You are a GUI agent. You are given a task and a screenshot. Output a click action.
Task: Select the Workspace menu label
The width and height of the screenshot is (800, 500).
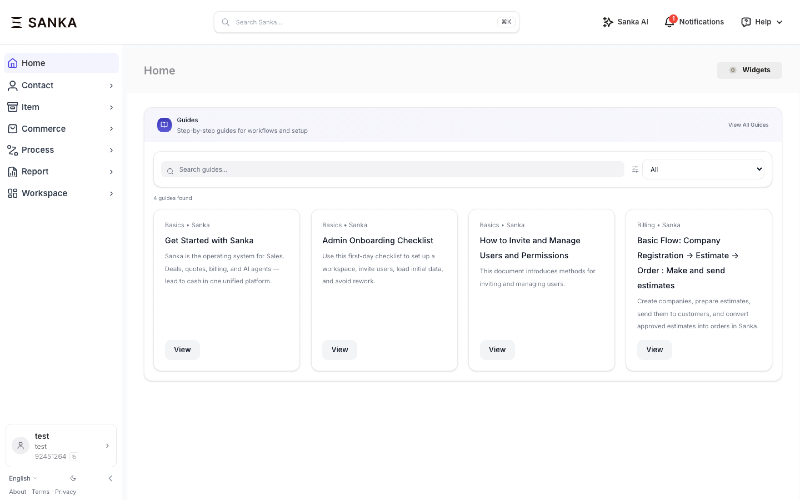pos(44,193)
